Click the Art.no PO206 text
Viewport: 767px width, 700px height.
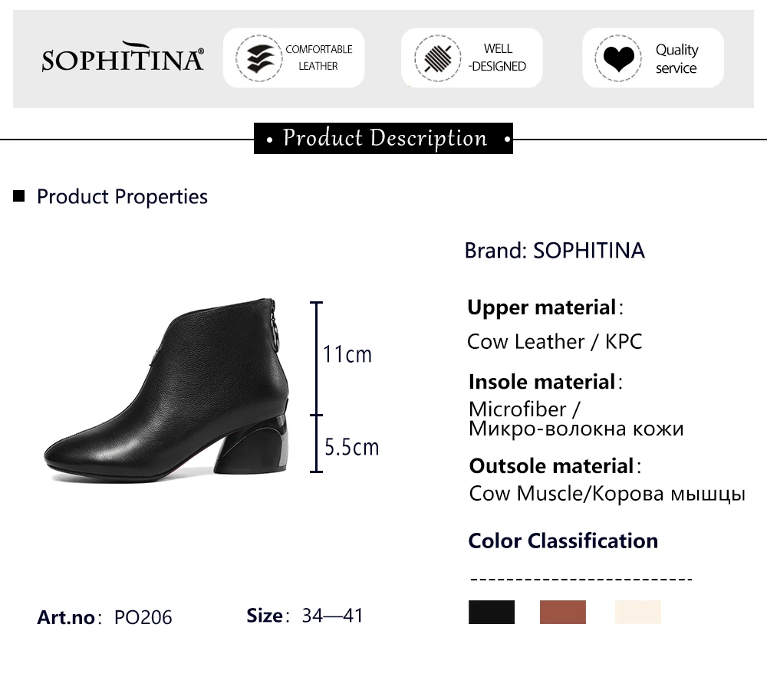[x=104, y=617]
